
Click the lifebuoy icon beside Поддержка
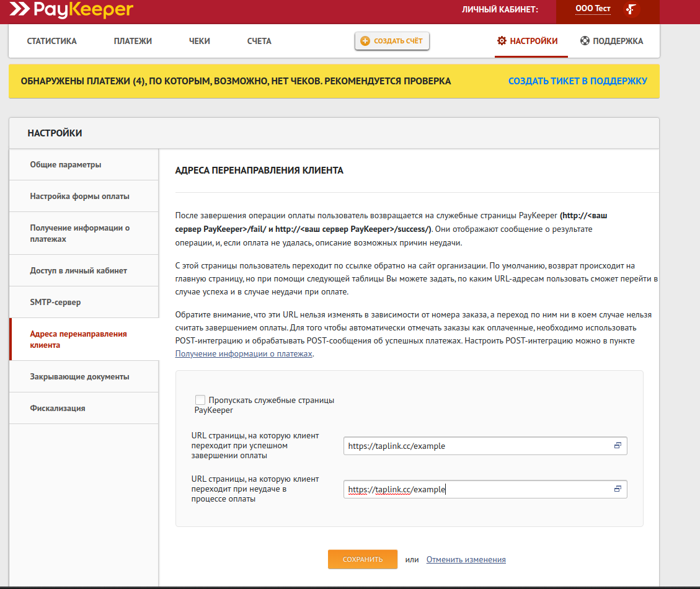pos(585,41)
